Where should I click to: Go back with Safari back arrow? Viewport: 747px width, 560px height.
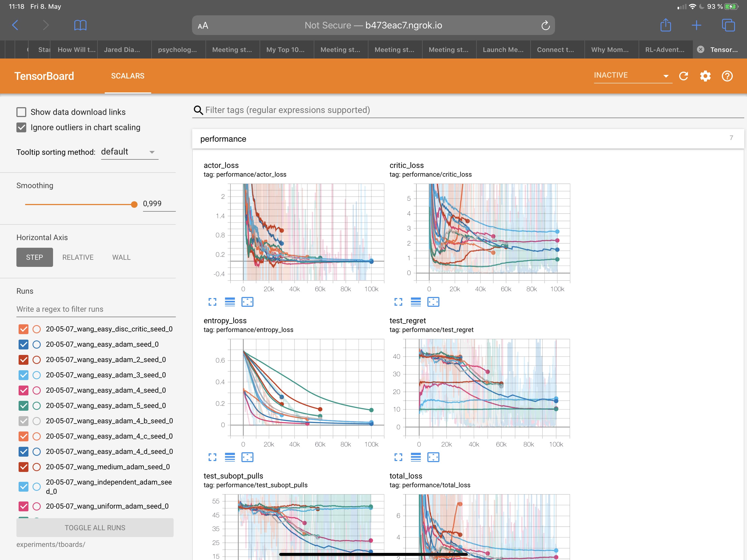click(15, 25)
